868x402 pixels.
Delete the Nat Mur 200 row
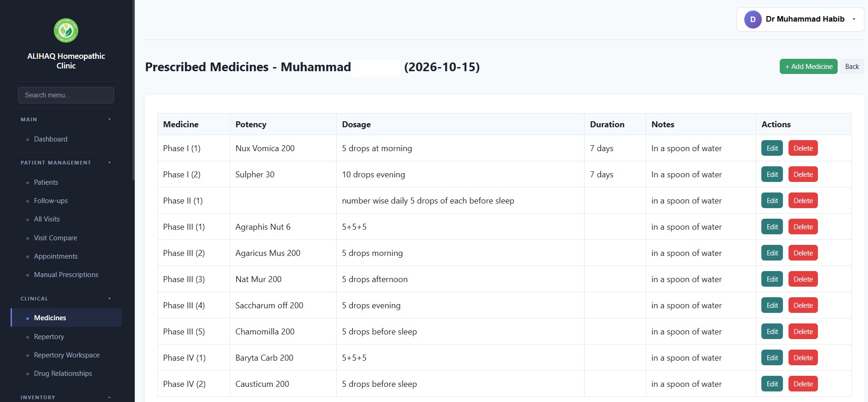(x=803, y=279)
